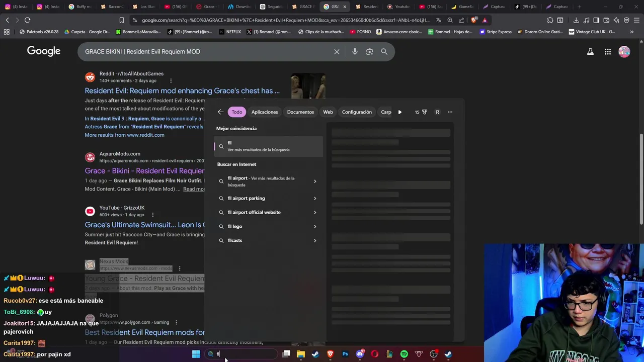Open Spotify from the taskbar

pos(404,354)
